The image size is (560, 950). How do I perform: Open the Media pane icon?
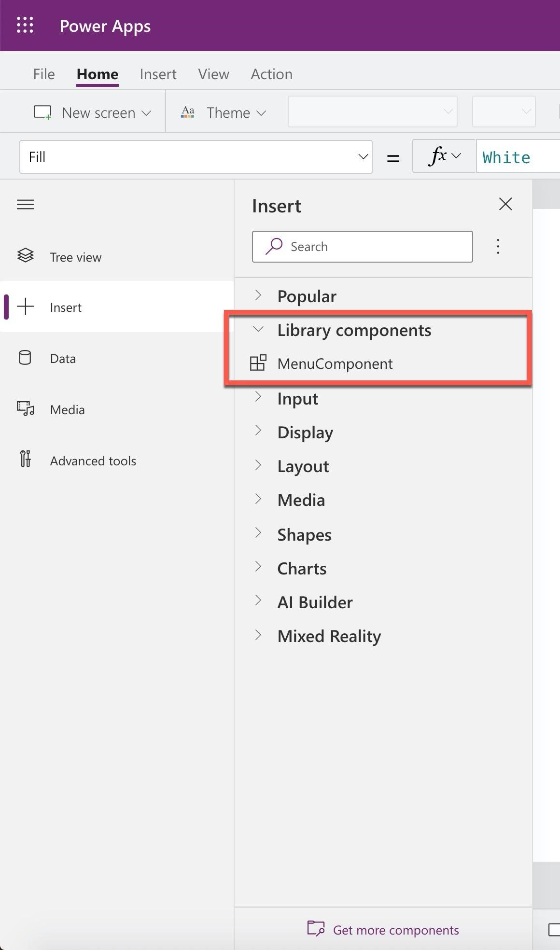pyautogui.click(x=26, y=409)
